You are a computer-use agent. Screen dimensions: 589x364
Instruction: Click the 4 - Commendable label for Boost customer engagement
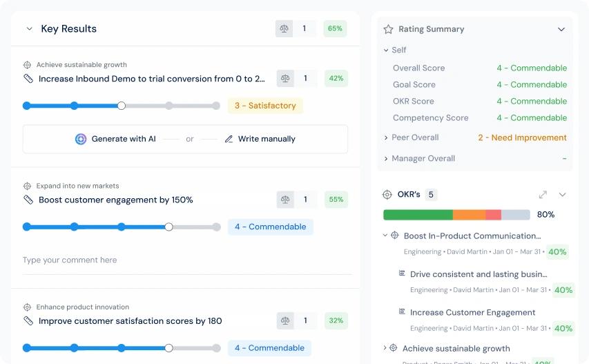pos(271,227)
